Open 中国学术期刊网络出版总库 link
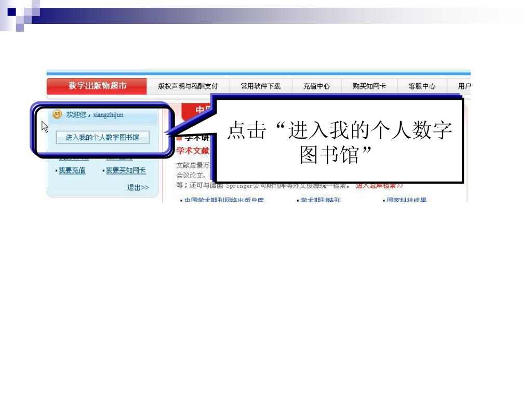 (224, 200)
